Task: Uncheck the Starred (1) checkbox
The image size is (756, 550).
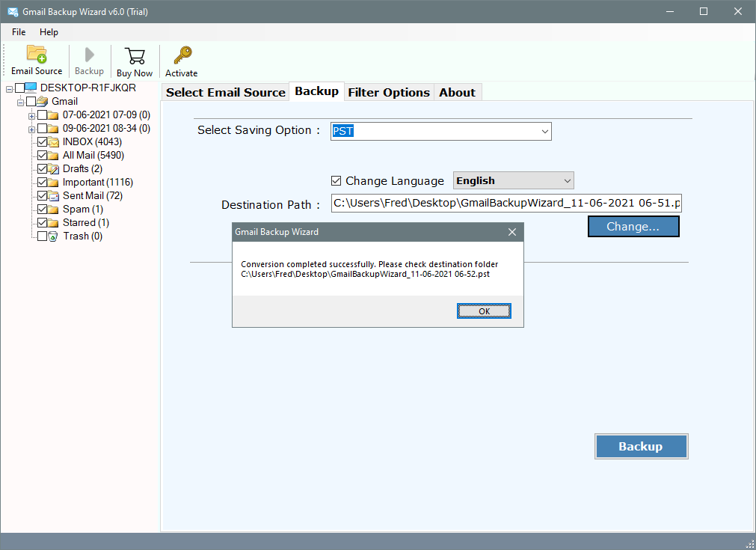Action: click(42, 223)
